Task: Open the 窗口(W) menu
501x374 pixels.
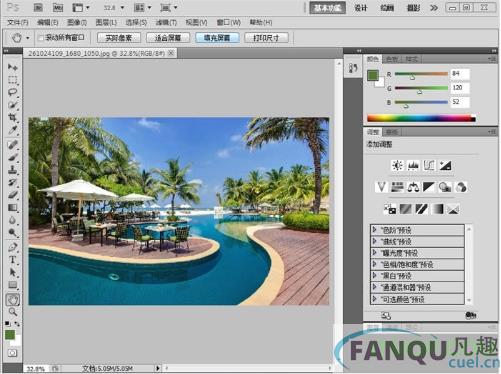Action: (229, 22)
